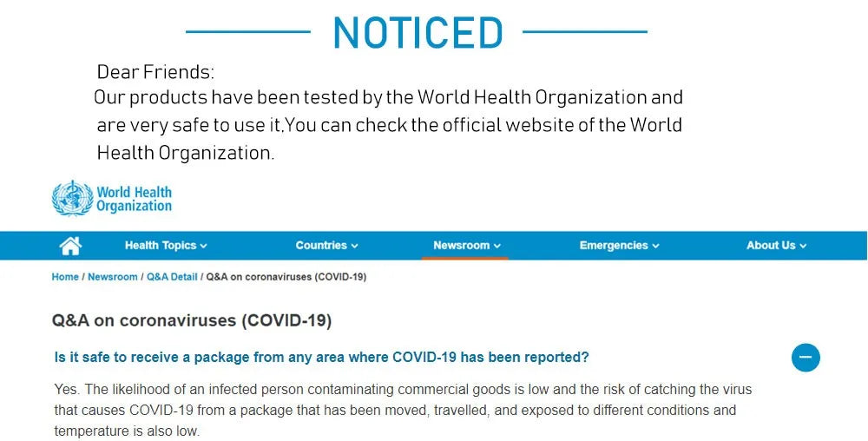
Task: Collapse the package safety answer with minus icon
Action: [x=806, y=358]
